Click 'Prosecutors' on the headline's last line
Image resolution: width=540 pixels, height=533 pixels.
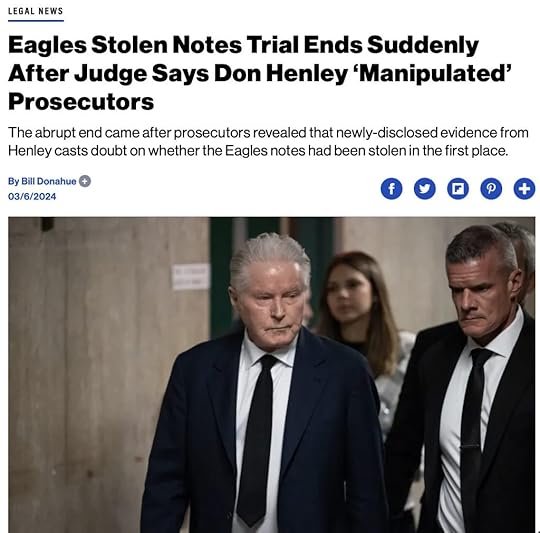coord(81,102)
